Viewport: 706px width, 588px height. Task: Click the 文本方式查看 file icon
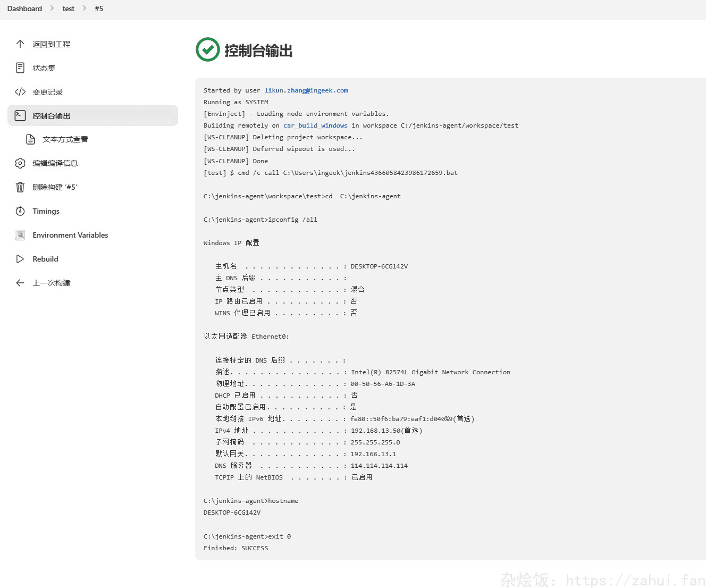[31, 139]
